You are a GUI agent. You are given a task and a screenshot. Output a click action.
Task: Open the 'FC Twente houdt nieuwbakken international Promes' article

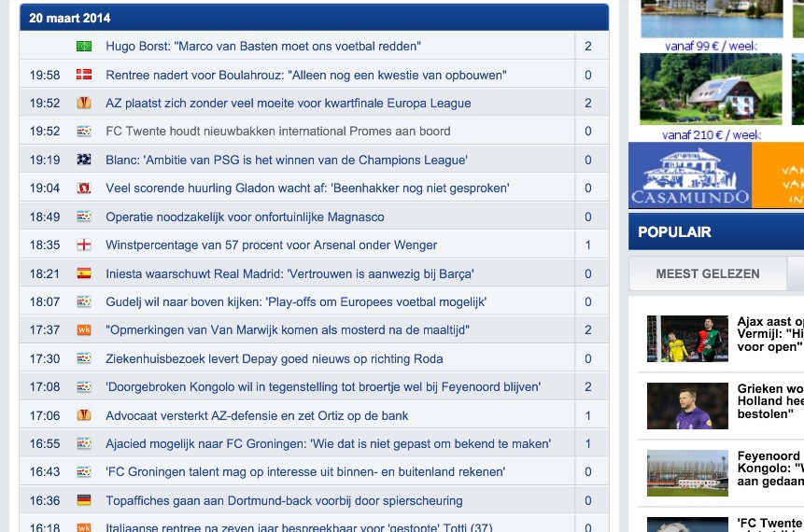[x=278, y=132]
